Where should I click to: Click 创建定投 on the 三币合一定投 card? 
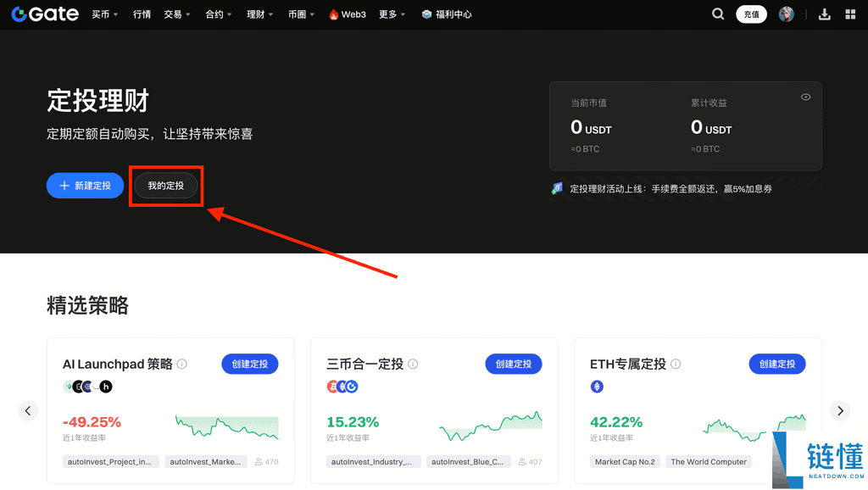[513, 364]
